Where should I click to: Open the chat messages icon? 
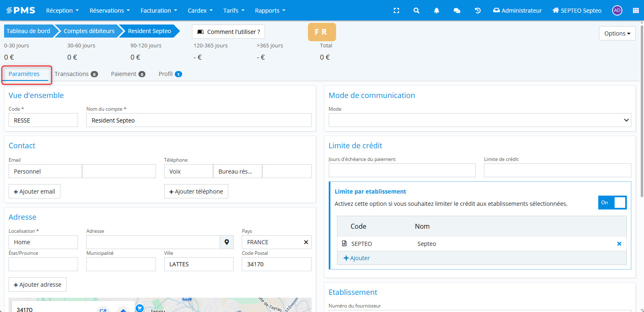point(457,11)
